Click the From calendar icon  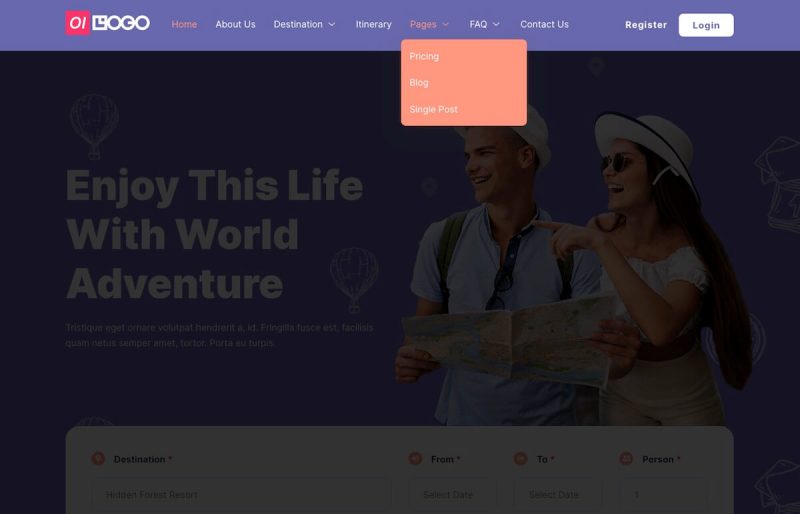415,459
